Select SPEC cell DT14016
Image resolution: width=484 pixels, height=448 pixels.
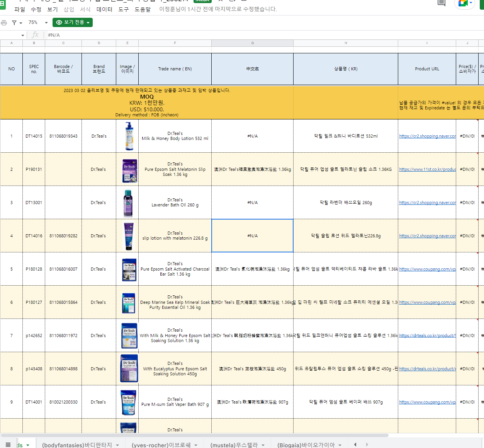point(34,236)
